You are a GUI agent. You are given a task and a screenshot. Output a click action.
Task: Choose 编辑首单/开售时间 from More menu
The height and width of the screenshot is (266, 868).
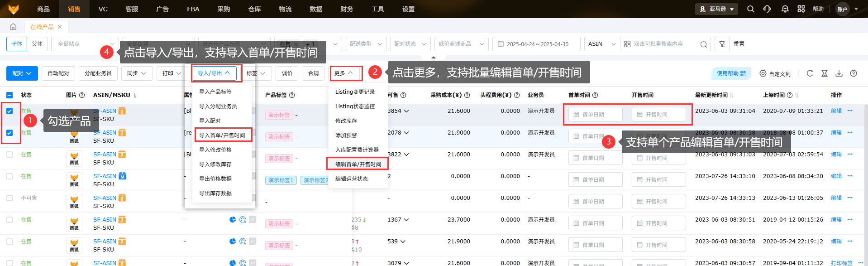[x=358, y=164]
